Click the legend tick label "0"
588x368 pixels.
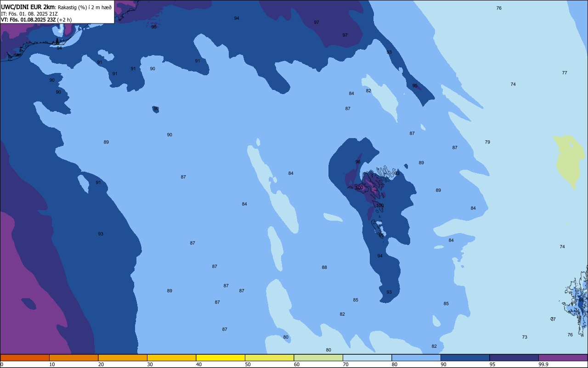tap(2, 364)
